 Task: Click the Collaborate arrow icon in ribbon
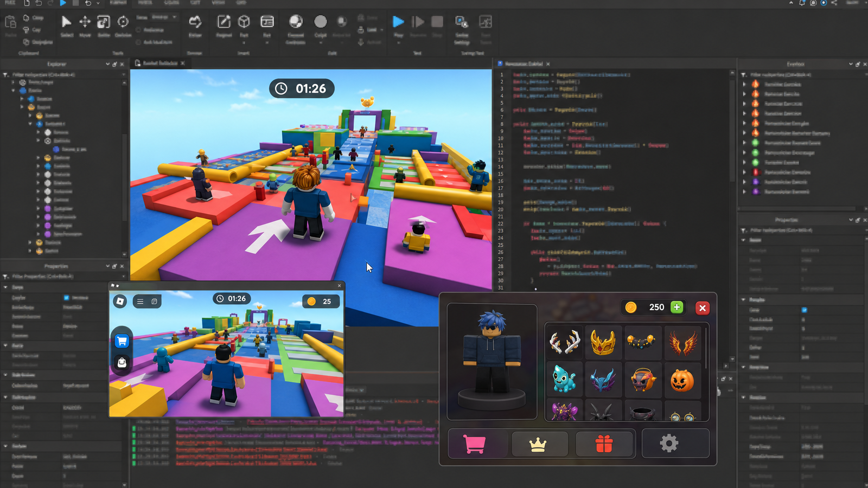(195, 22)
